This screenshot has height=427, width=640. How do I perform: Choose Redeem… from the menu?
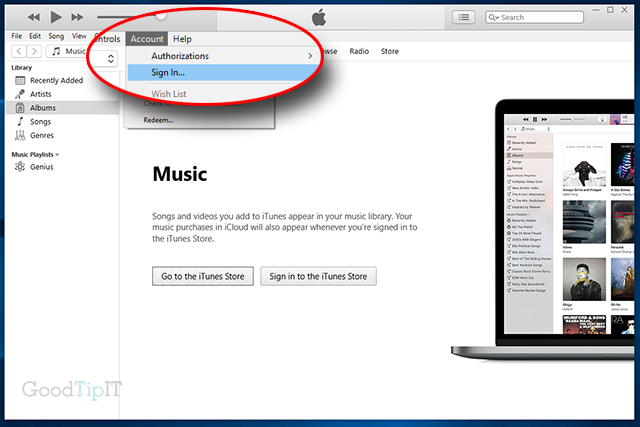coord(158,120)
